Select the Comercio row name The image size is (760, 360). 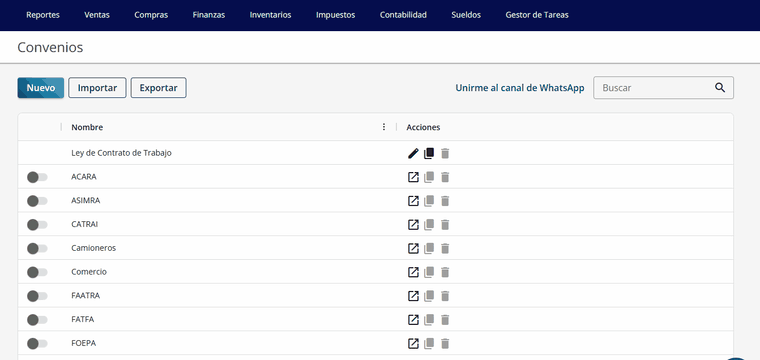point(89,272)
